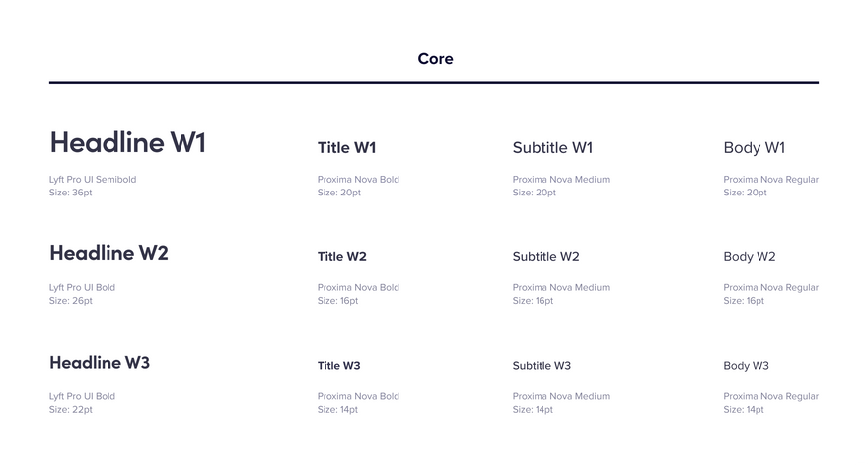Select the Subtitle W2 sample
Screen dimensions: 868x465
[545, 256]
